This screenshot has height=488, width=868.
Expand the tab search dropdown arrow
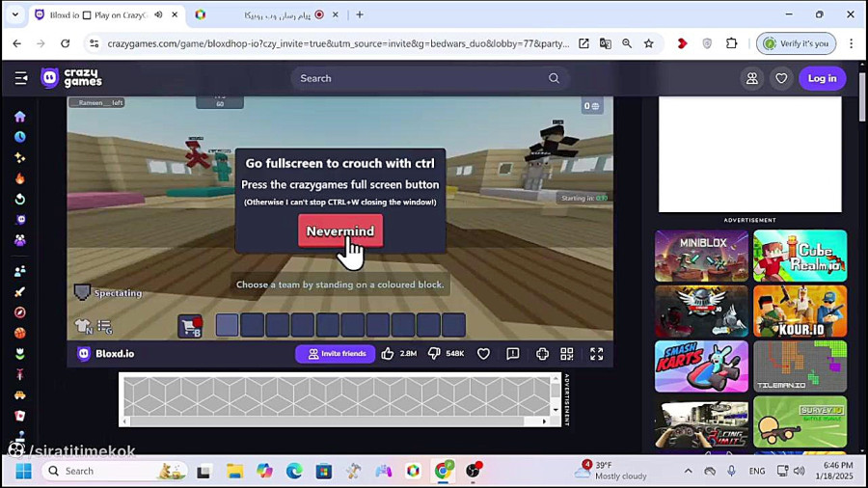tap(14, 14)
